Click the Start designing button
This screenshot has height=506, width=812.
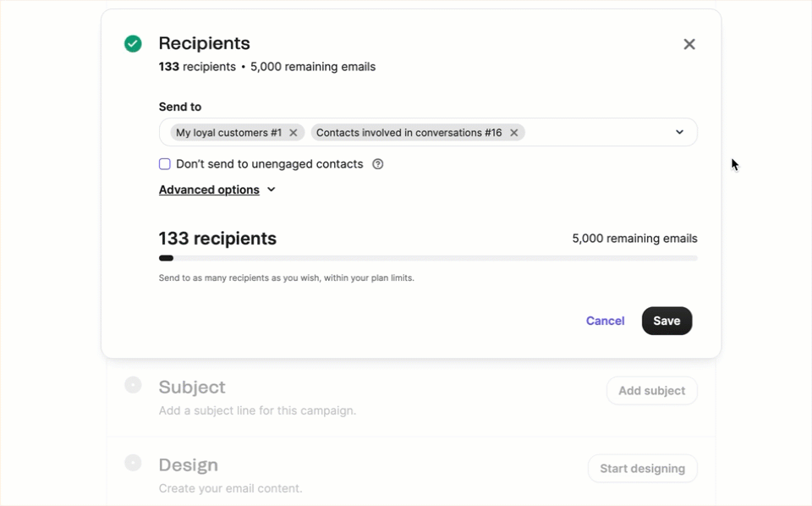pos(643,468)
